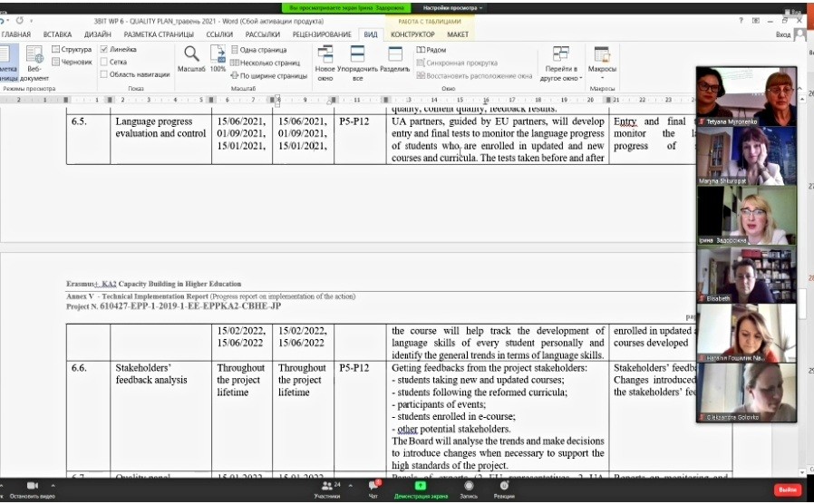Open Участники participants list in Zoom
Screen dimensions: 814x504
click(x=327, y=489)
